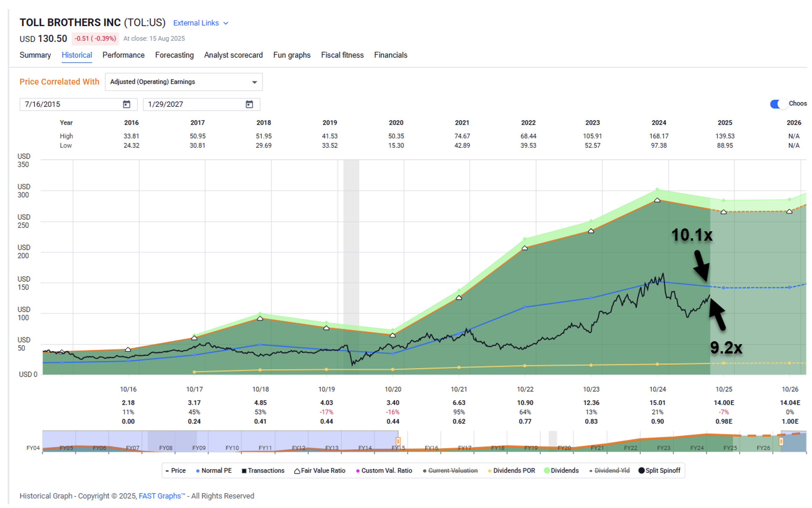Screen dimensions: 812x508
Task: Click the 10/16 fair value triangle marker
Action: (128, 349)
